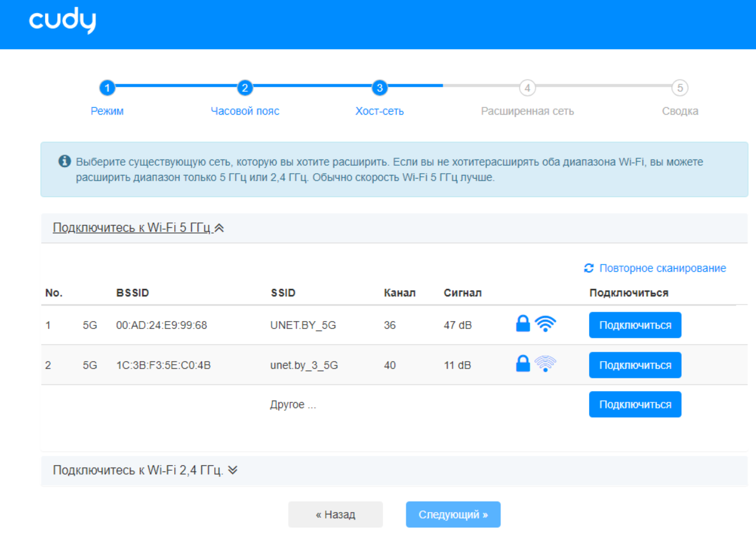Click the Следующий button
This screenshot has width=756, height=557.
pos(453,514)
